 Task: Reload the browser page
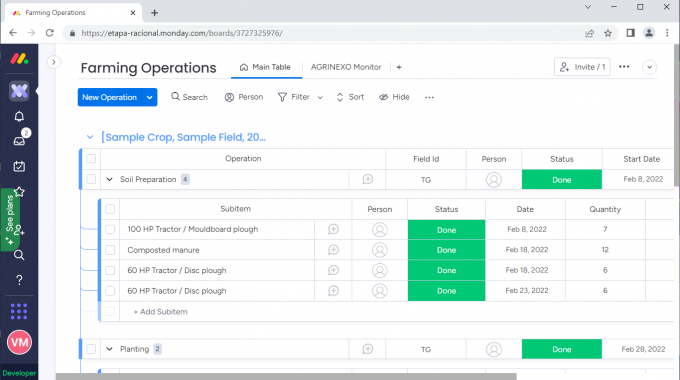(x=50, y=33)
